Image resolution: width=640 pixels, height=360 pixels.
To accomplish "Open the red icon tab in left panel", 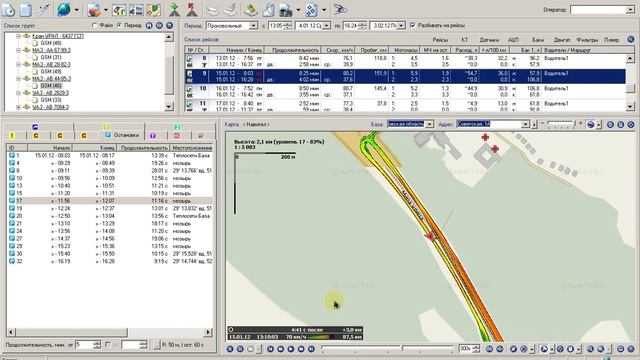I will tap(177, 135).
